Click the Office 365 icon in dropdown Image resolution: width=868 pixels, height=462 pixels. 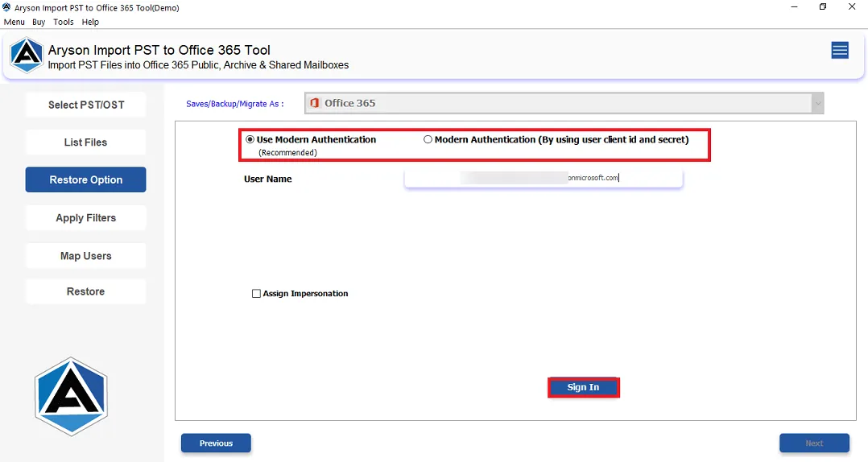tap(314, 103)
